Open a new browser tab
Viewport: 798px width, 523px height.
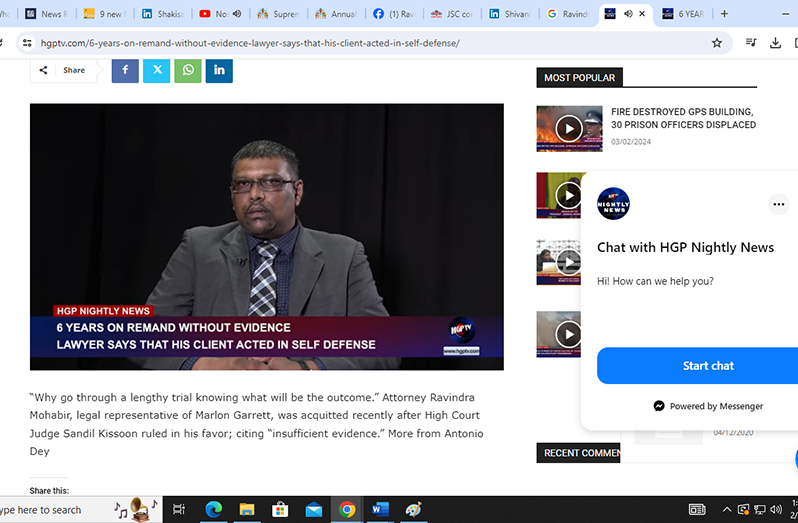point(724,14)
